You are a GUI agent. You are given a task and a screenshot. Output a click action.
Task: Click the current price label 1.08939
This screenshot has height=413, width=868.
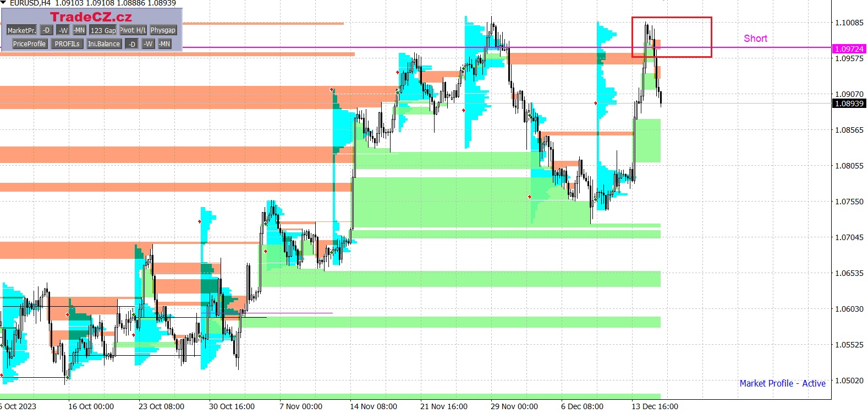click(x=849, y=104)
